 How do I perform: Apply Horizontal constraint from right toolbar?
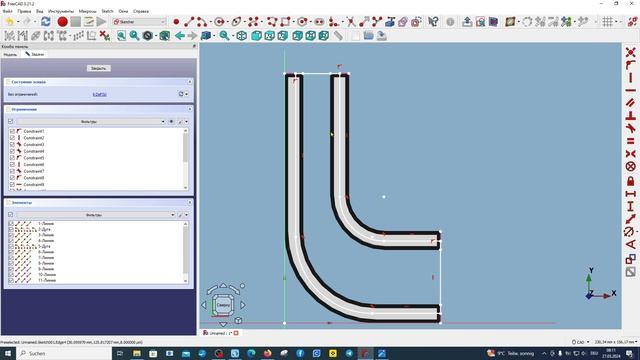(631, 90)
